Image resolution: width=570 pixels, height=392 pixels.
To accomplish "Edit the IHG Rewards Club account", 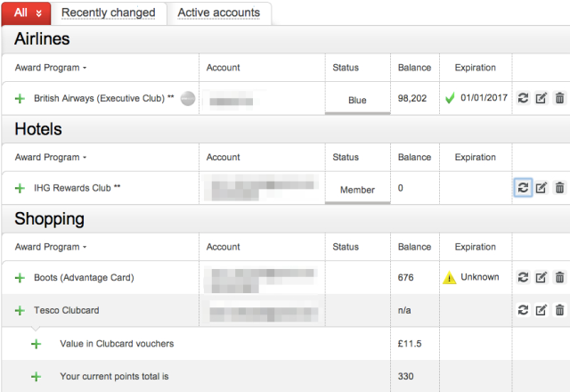I will click(x=541, y=188).
